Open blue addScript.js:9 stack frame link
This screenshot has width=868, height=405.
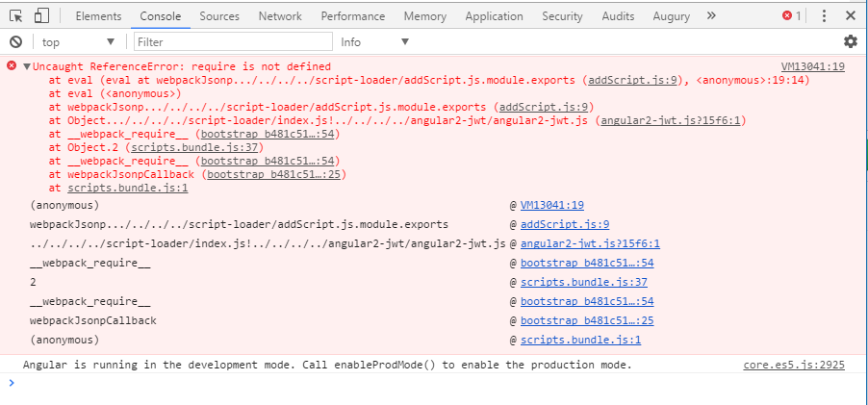point(565,225)
